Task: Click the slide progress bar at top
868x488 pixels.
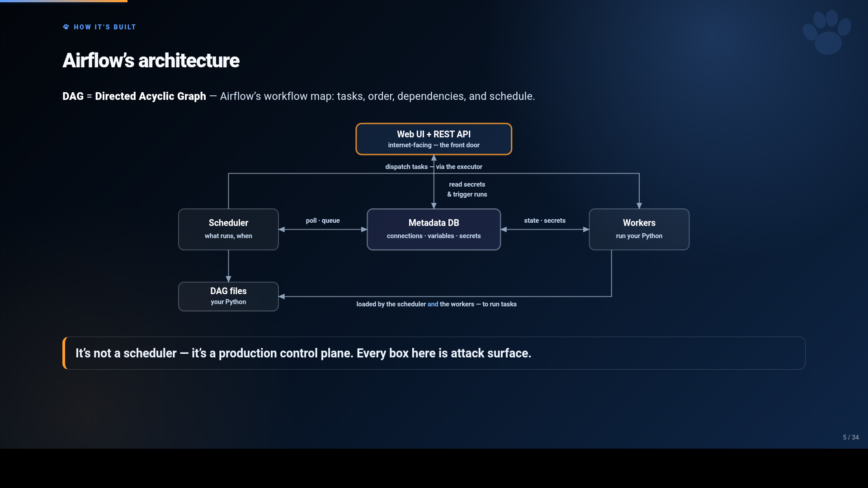Action: [x=64, y=1]
